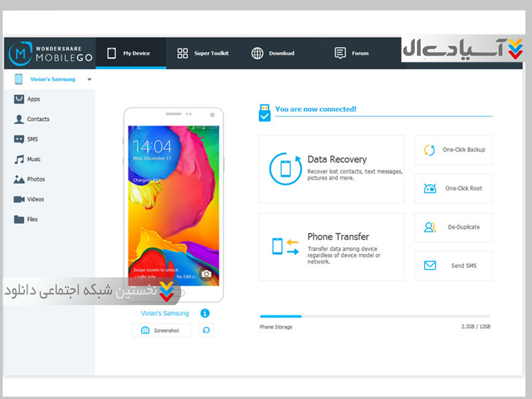Click the Send SMS button
Screen dimensions: 532x399
454,265
